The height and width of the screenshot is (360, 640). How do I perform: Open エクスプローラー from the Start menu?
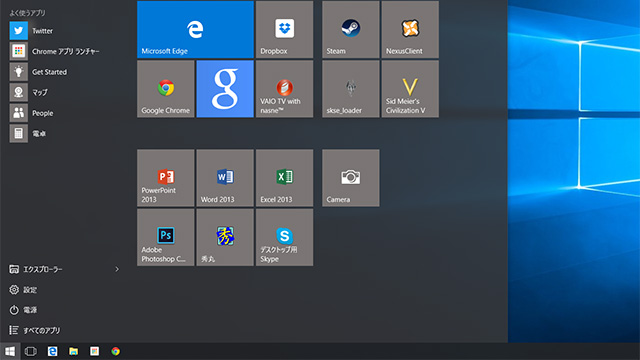(x=36, y=269)
